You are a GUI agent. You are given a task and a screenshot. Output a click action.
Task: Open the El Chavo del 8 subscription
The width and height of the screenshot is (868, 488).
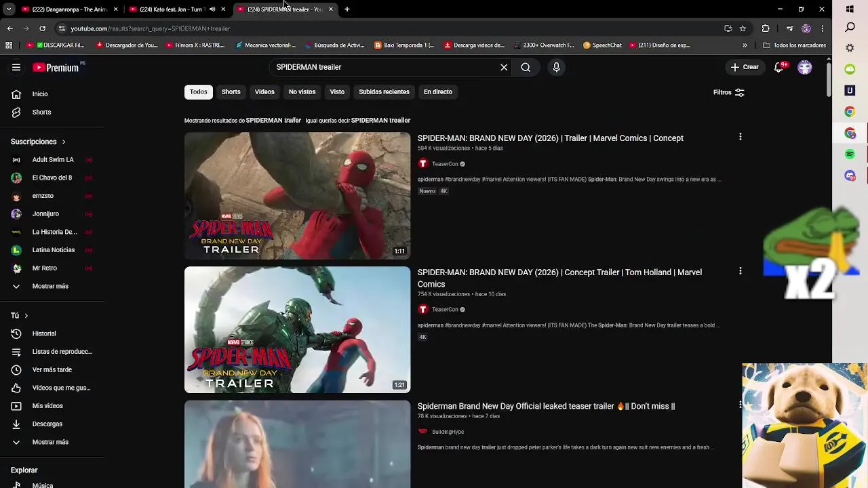(x=52, y=178)
